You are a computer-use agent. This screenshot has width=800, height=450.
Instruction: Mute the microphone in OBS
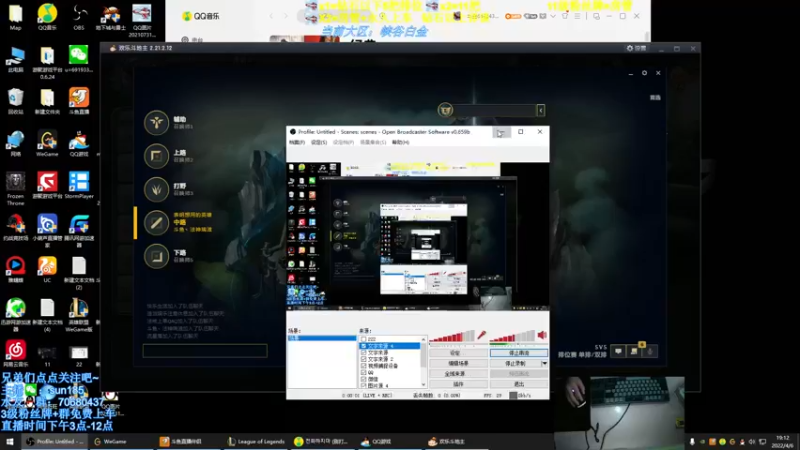(x=482, y=335)
